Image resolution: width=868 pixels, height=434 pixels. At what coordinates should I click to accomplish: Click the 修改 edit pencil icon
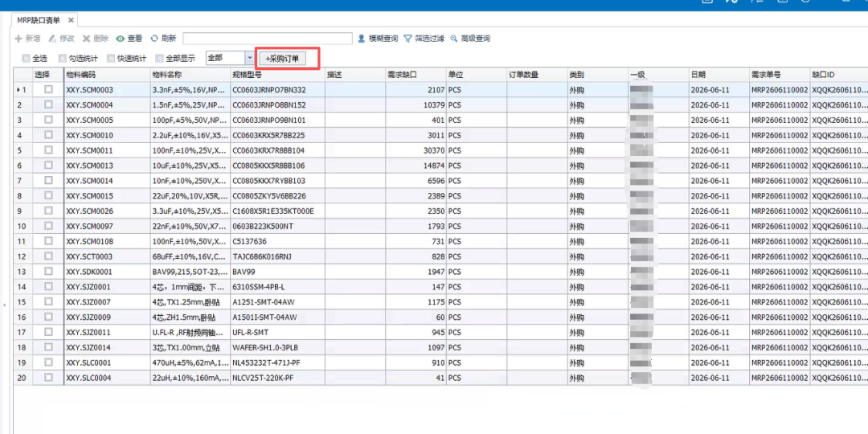point(52,39)
